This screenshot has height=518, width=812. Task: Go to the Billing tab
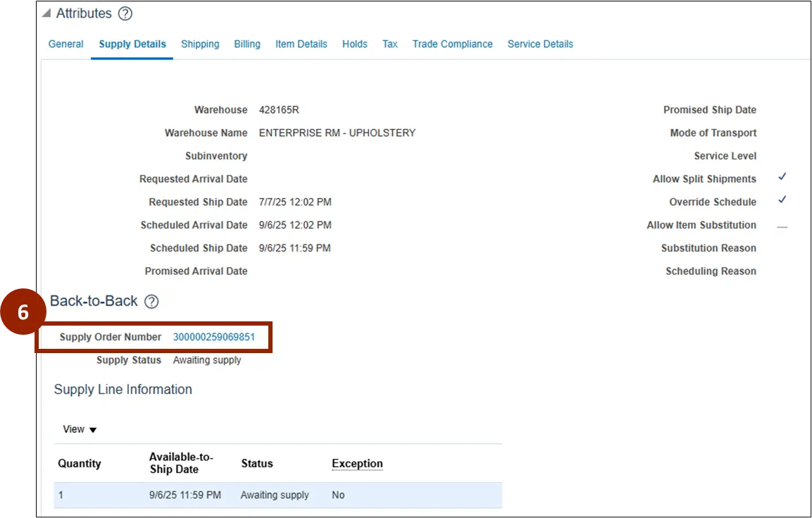pos(247,44)
